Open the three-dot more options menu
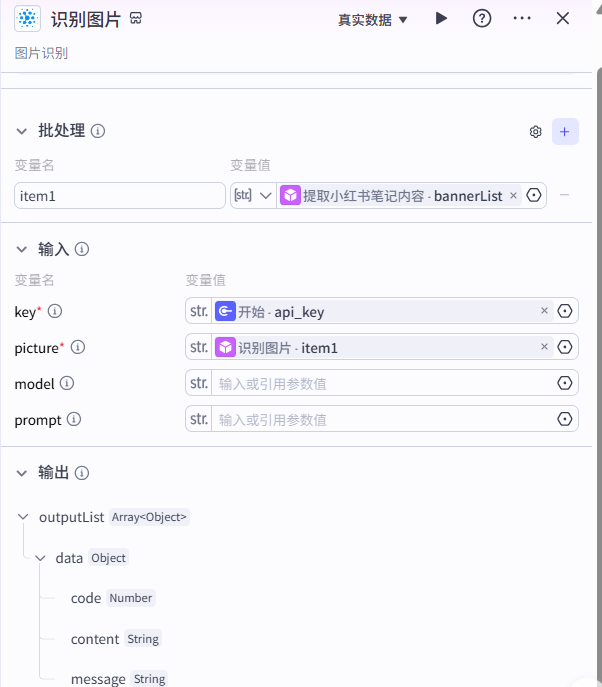The width and height of the screenshot is (602, 687). (522, 18)
